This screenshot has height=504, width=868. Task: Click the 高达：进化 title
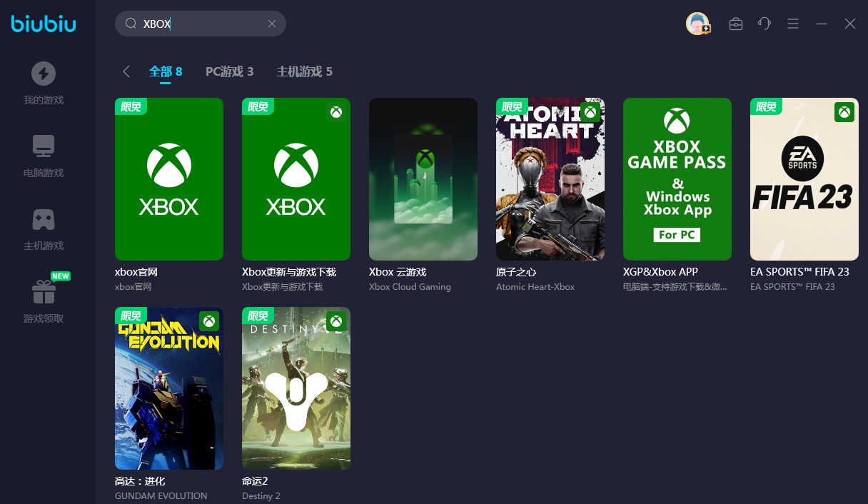(140, 481)
